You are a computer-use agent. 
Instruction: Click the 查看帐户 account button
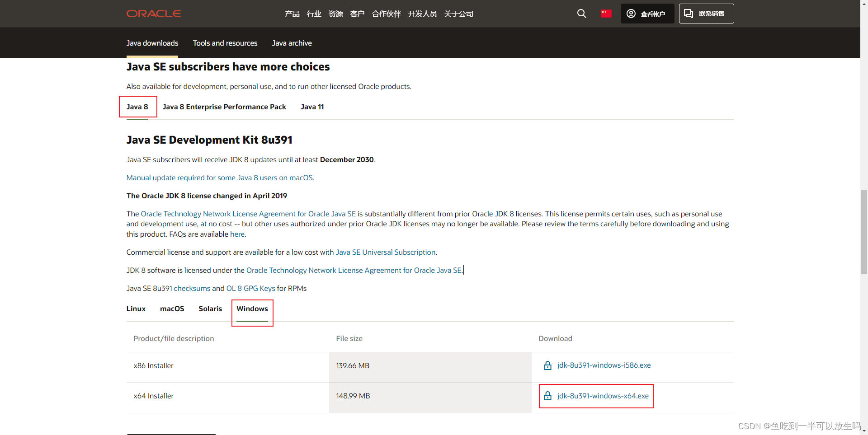click(647, 14)
